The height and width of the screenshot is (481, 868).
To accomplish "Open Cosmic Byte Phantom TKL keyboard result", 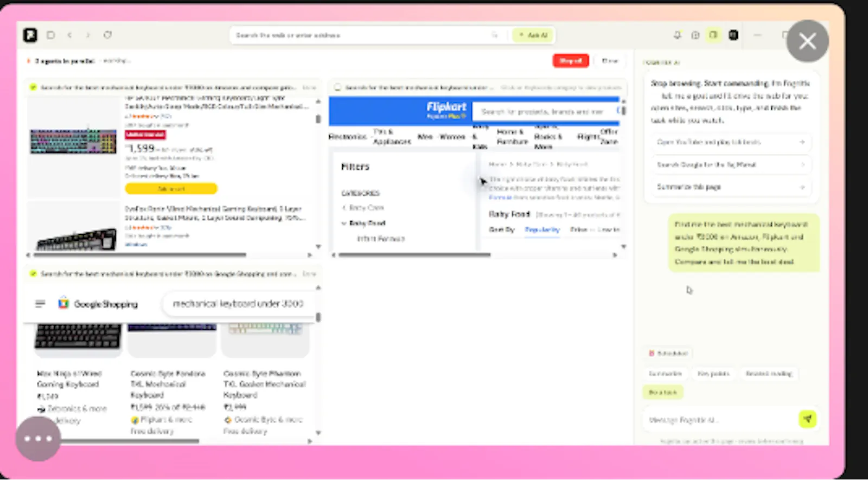I will click(264, 384).
